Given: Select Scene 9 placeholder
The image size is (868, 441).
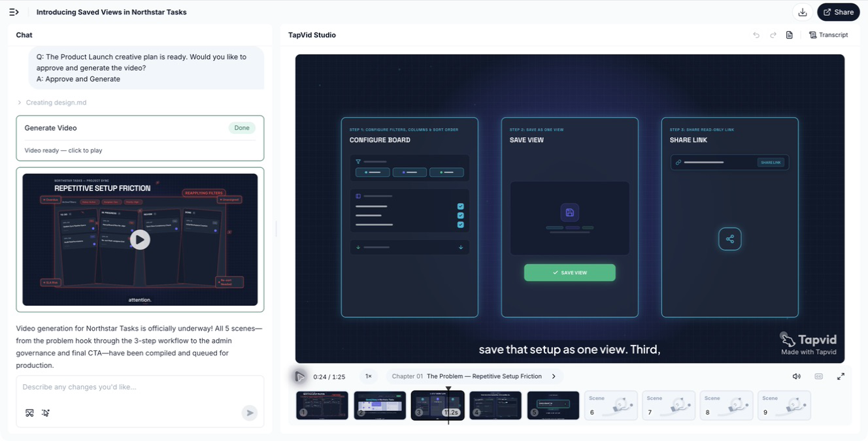Looking at the screenshot, I should click(784, 405).
